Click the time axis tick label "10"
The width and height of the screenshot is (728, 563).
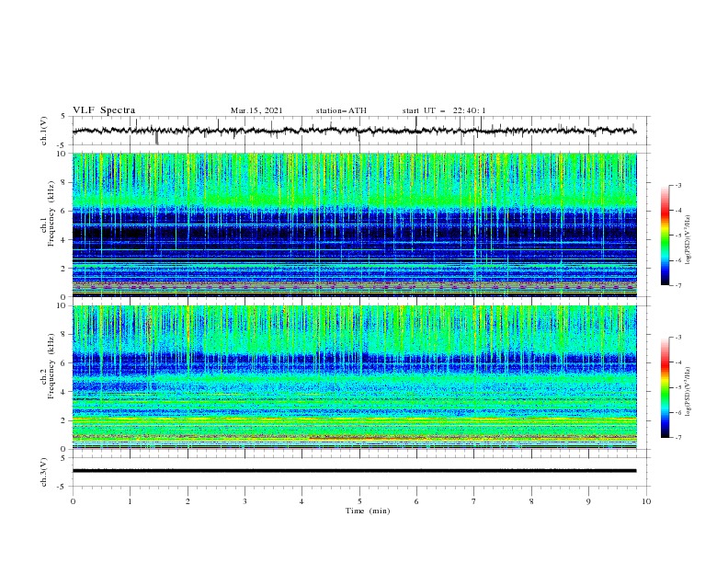(x=646, y=501)
